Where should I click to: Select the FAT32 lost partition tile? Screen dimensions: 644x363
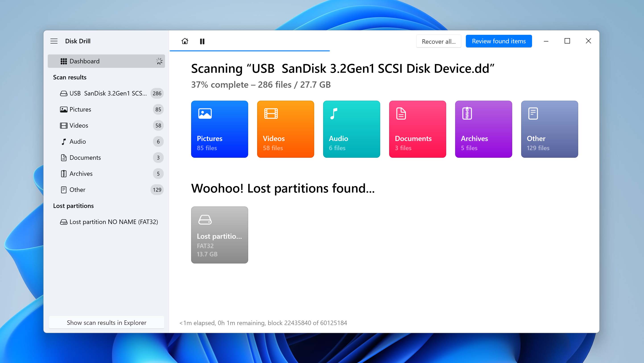[x=219, y=235]
